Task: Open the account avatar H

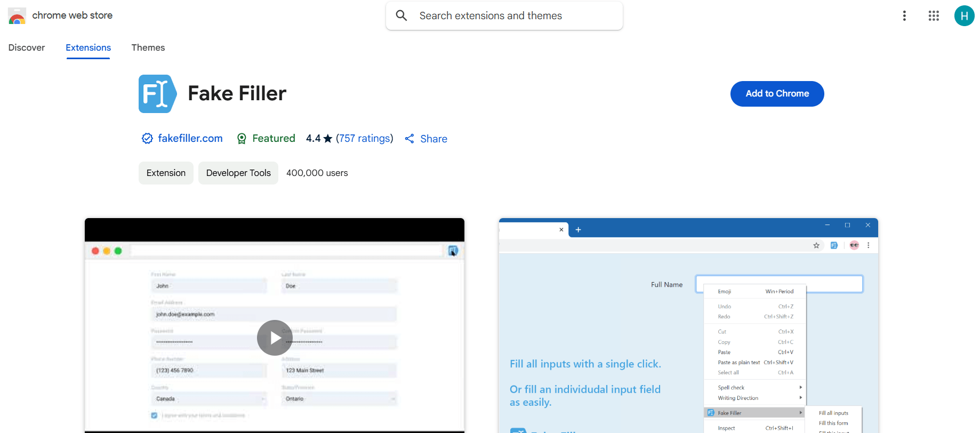Action: coord(964,16)
